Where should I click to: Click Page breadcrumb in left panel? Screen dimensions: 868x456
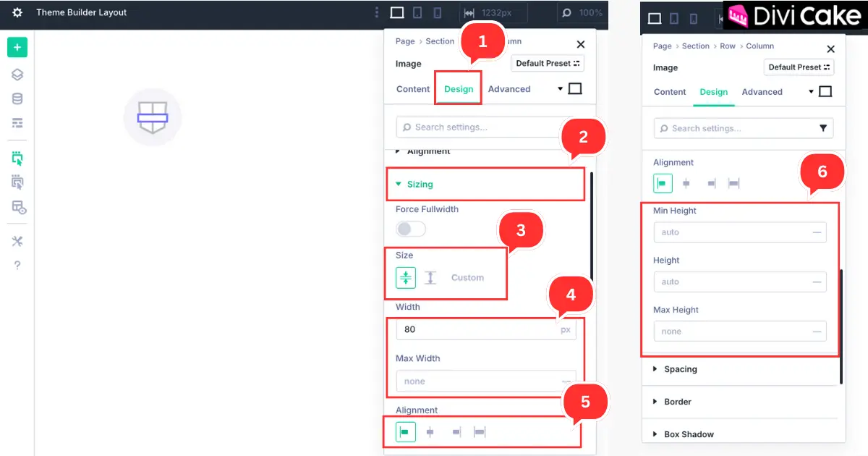405,41
